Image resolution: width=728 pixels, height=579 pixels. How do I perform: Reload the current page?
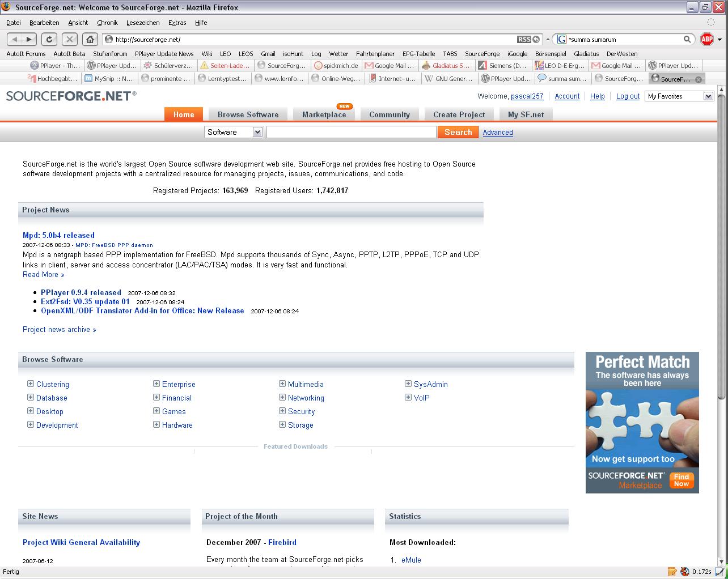pos(49,39)
